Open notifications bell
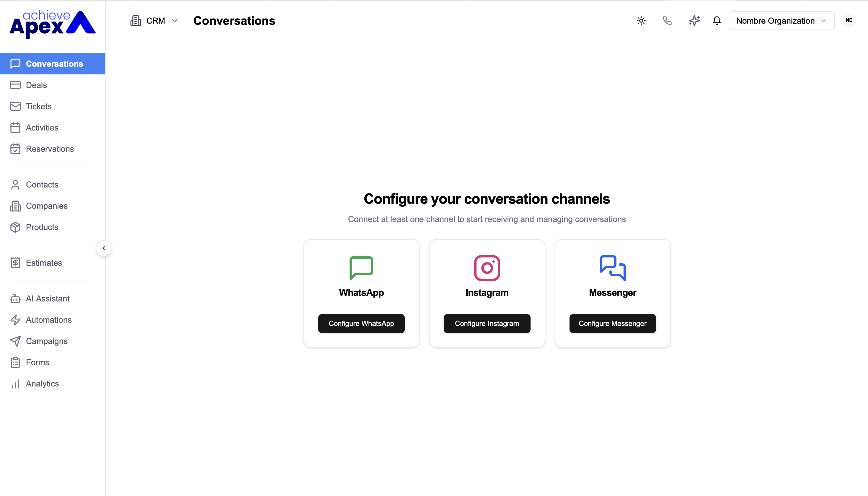Image resolution: width=868 pixels, height=496 pixels. (x=717, y=21)
